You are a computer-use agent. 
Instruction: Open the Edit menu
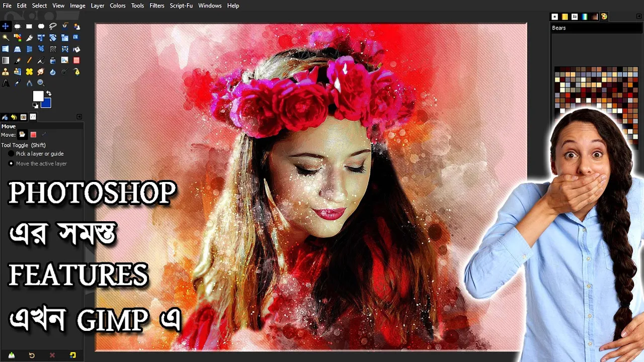tap(22, 6)
